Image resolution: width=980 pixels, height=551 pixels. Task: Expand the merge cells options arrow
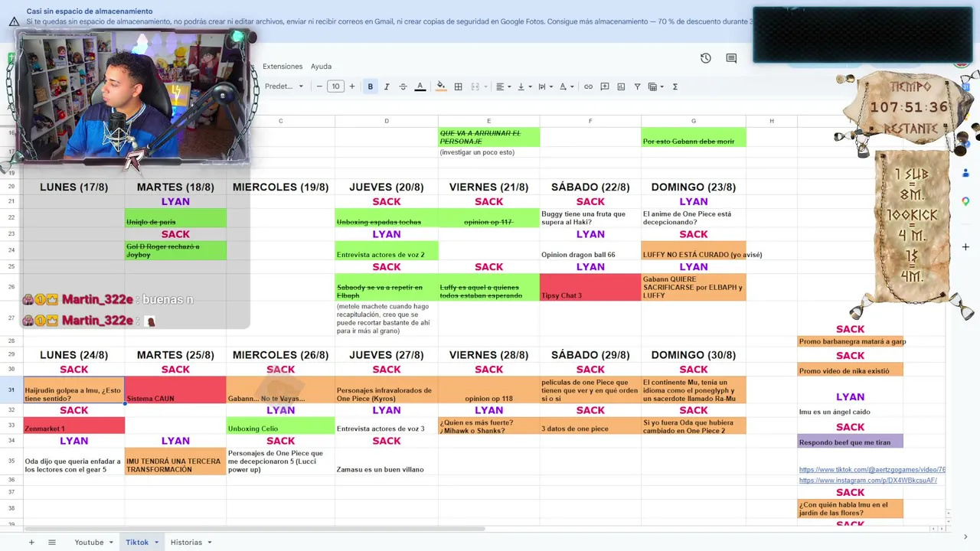[x=485, y=86]
